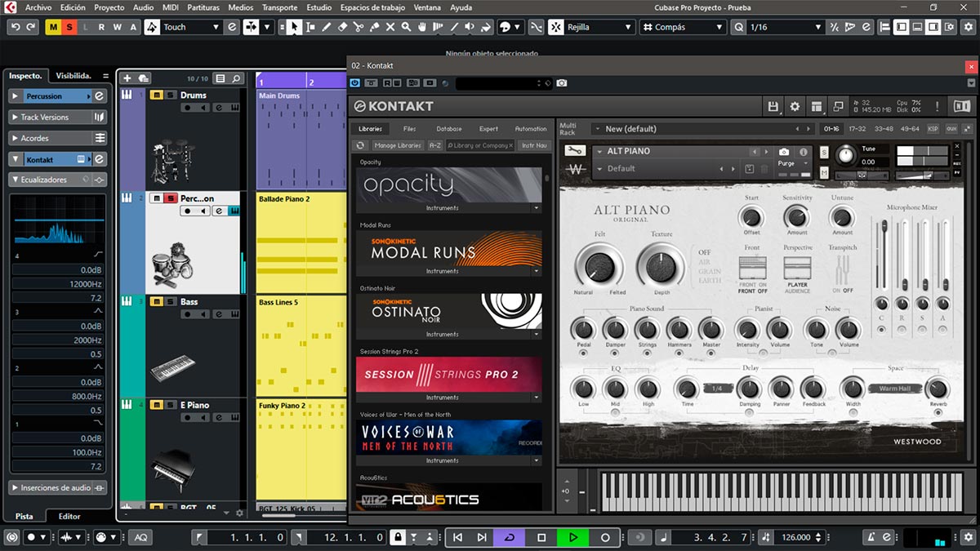
Task: Switch to the Editor tab at bottom
Action: point(69,516)
